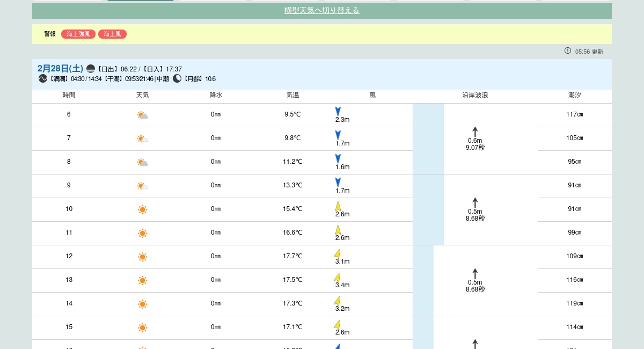
Task: Click the yellow wind arrow showing 3.4m
Action: coord(337,277)
